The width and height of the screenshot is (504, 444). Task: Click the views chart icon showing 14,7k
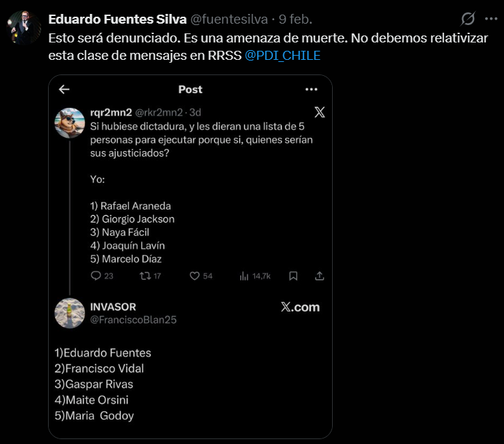coord(244,276)
